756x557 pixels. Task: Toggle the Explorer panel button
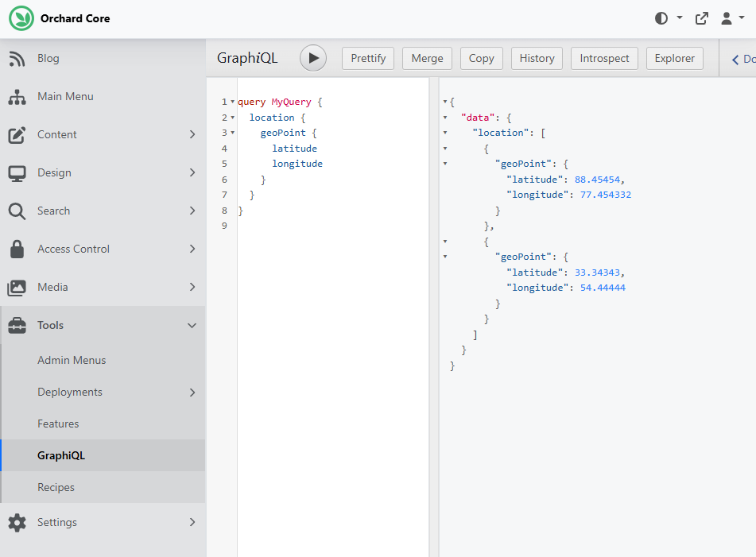(x=675, y=58)
